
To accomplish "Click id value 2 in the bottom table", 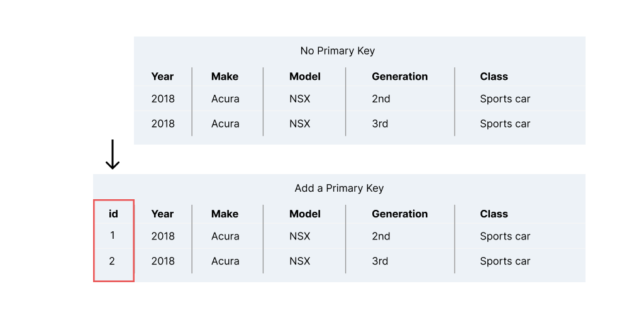I will click(x=112, y=261).
